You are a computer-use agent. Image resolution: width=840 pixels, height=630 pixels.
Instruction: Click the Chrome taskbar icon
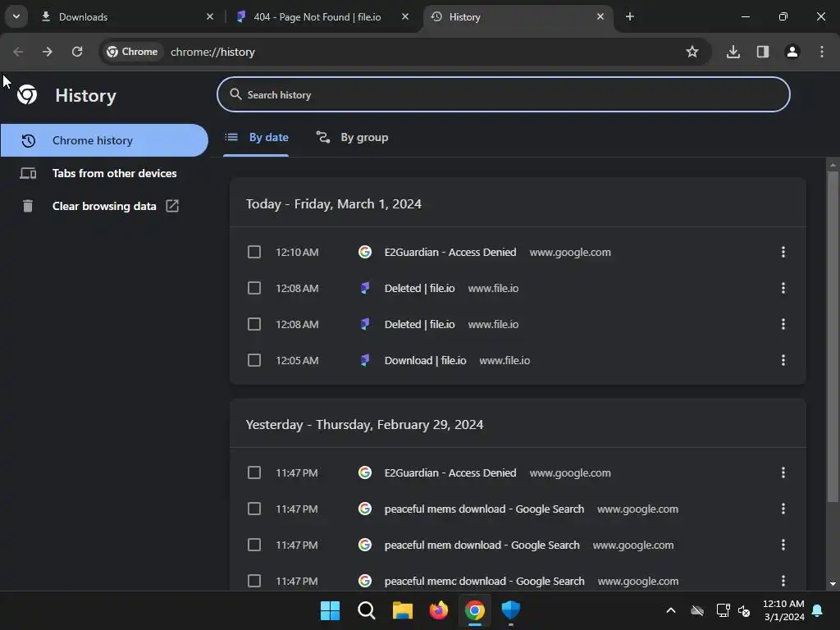point(475,610)
